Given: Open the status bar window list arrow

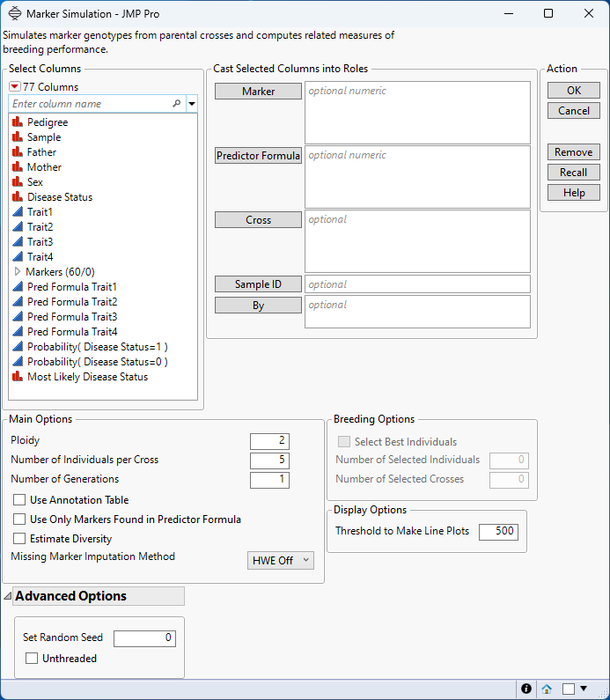Looking at the screenshot, I should [x=584, y=688].
